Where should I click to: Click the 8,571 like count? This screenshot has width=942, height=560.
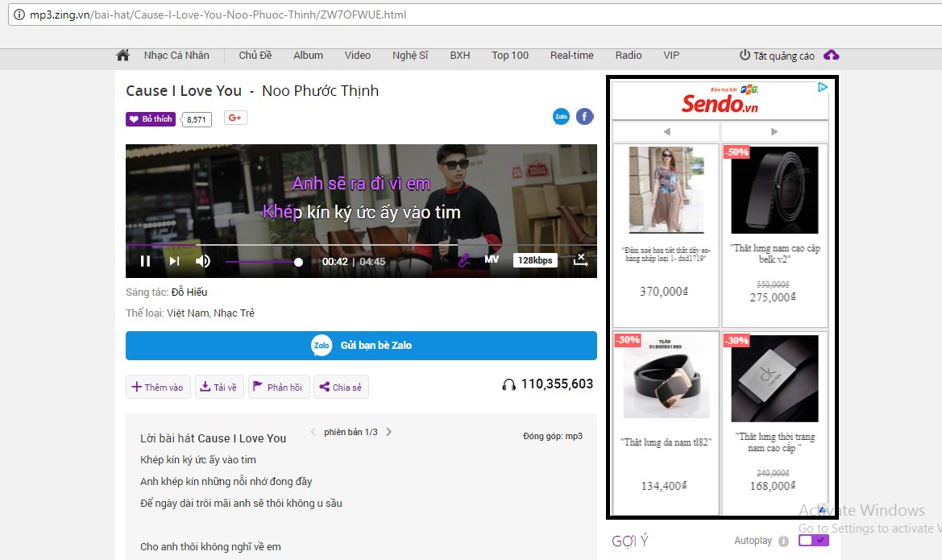pos(197,119)
